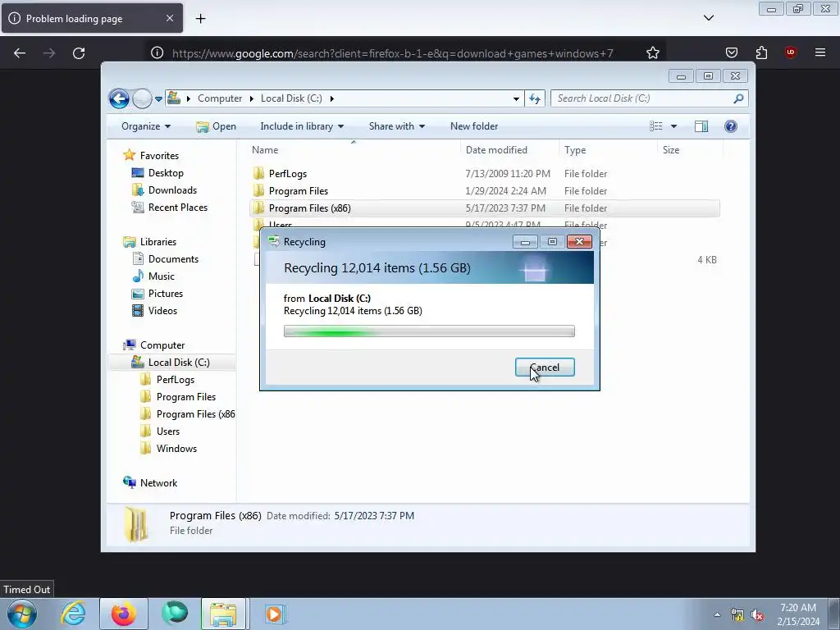Click the change view icon

pos(655,126)
